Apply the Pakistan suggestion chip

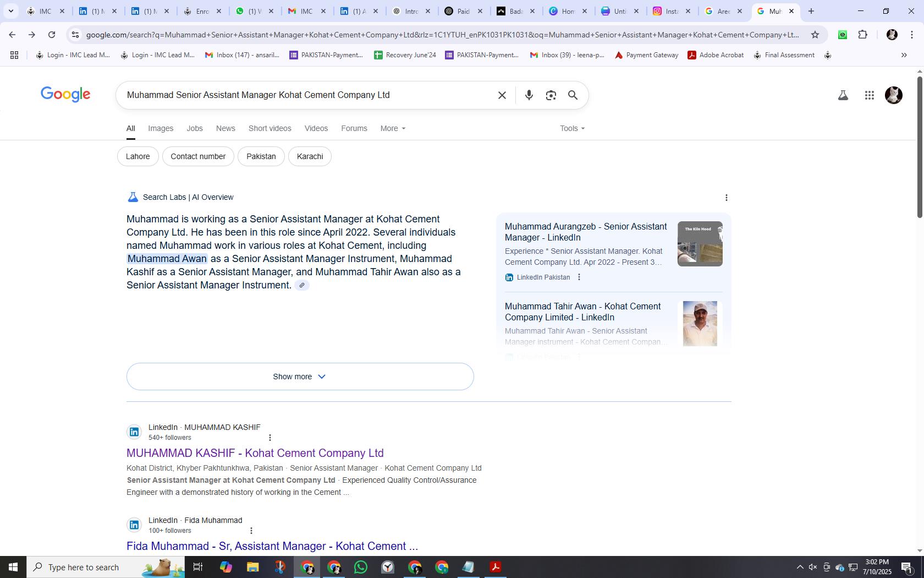[261, 156]
